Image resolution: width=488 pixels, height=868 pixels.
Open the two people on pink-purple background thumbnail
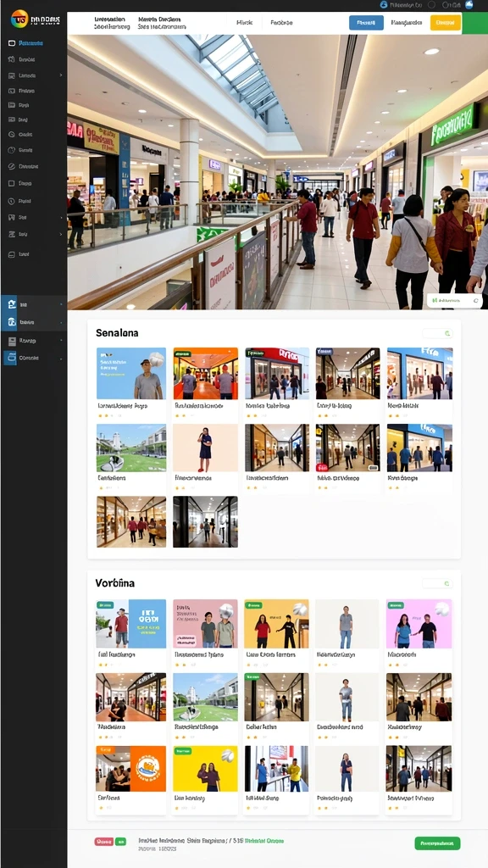419,624
